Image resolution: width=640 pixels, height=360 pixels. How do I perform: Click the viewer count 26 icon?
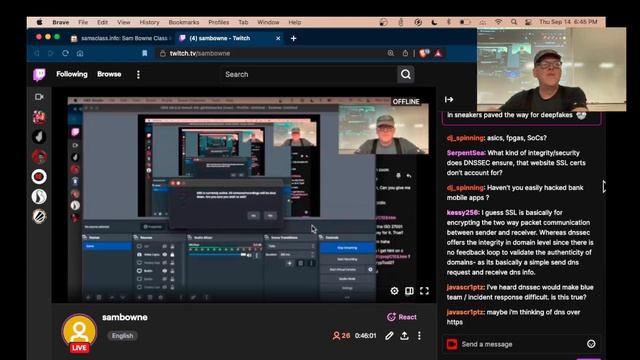pyautogui.click(x=341, y=336)
